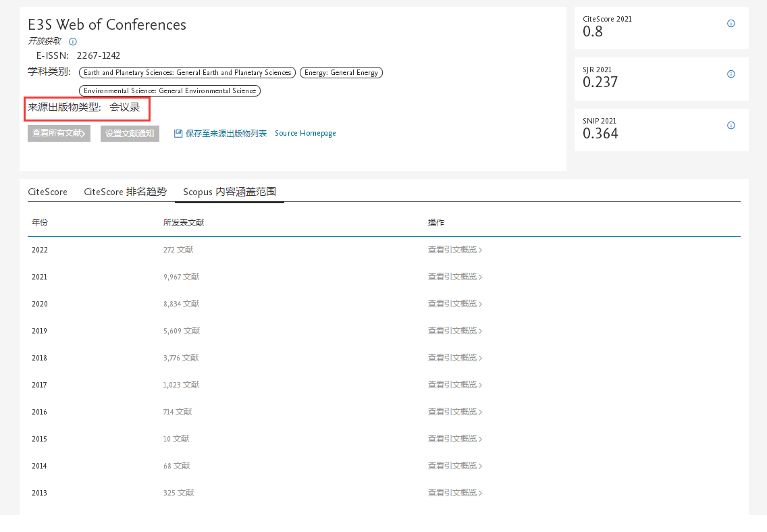
Task: Select the Energy: General Energy category chip
Action: pos(341,72)
